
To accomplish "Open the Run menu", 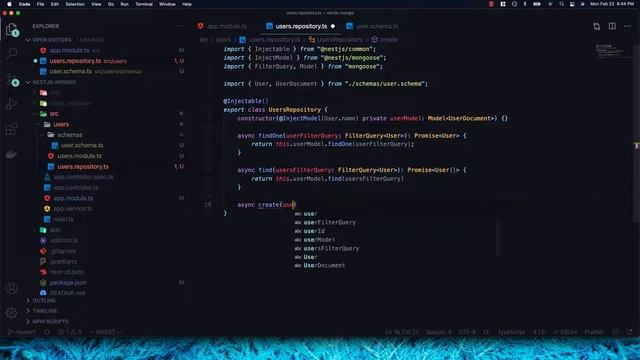I will 124,4.
